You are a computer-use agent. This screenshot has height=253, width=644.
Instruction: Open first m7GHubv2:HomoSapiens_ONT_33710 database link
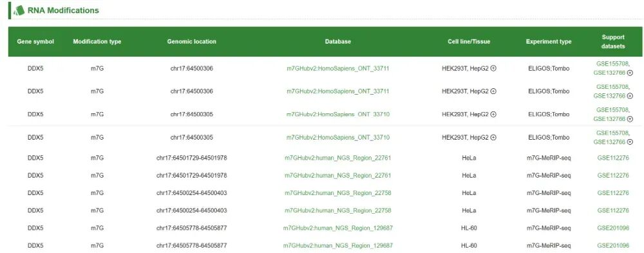[337, 114]
